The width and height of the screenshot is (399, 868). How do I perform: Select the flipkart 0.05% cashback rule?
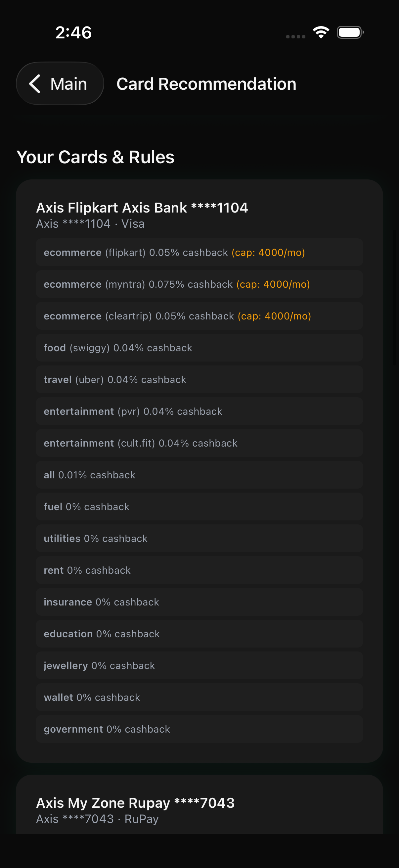point(199,252)
